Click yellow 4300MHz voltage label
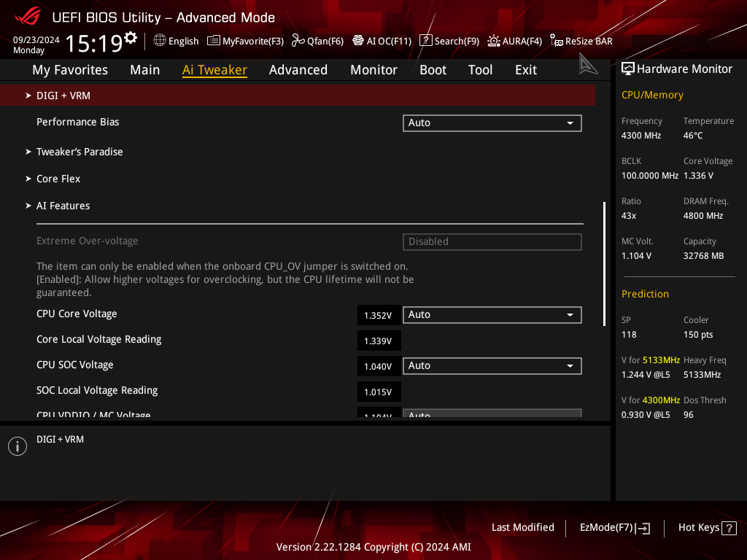747x560 pixels. click(x=661, y=400)
